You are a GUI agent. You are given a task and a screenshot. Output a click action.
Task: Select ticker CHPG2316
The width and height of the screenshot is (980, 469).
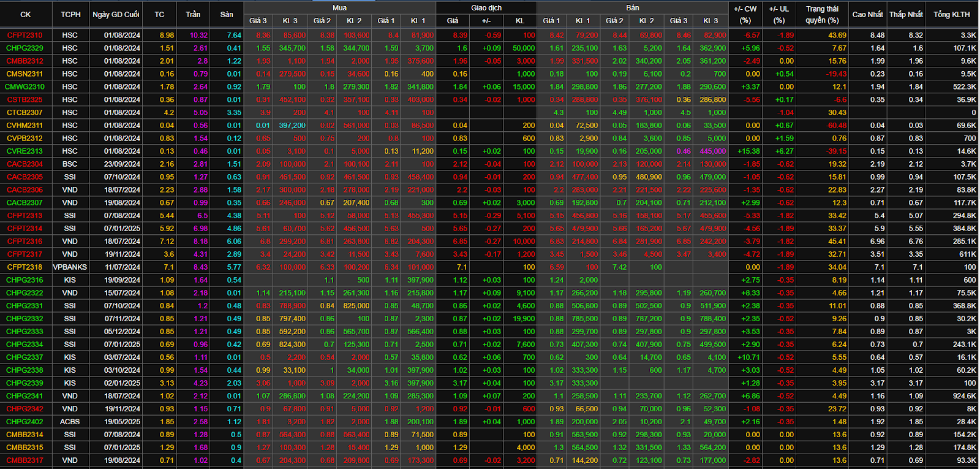(x=25, y=280)
